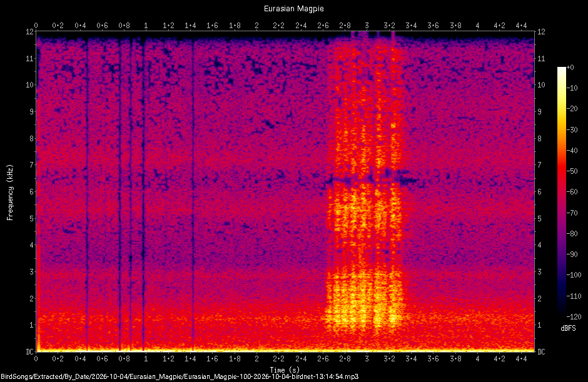Click the '-20' value on the color scale

(572, 109)
